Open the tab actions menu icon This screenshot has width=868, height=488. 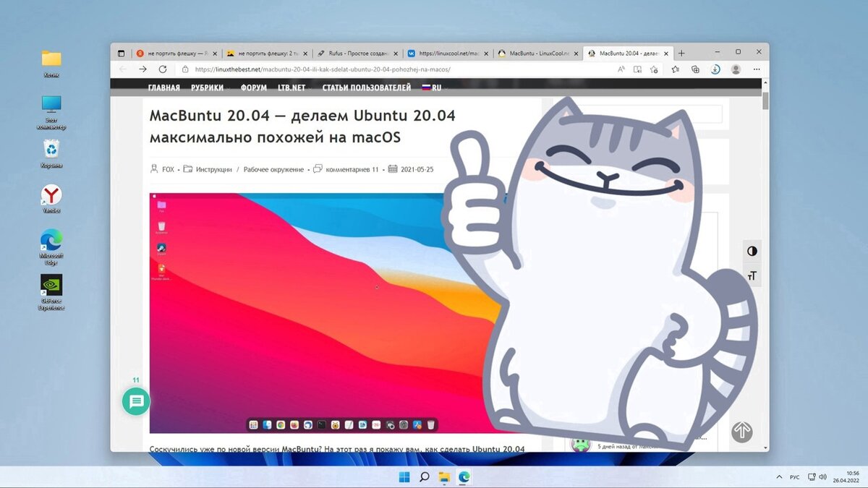122,53
